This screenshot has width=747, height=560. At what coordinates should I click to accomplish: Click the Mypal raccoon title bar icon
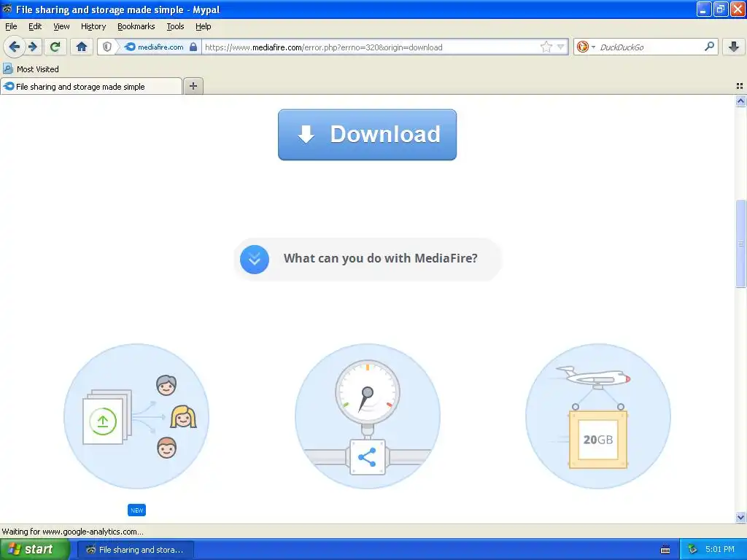[x=7, y=9]
